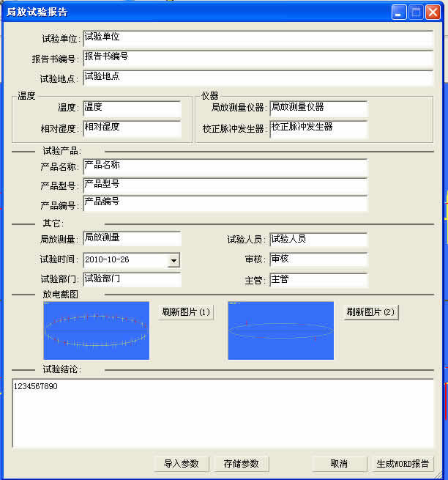
Task: Click the 产品编号 input field
Action: tap(225, 204)
